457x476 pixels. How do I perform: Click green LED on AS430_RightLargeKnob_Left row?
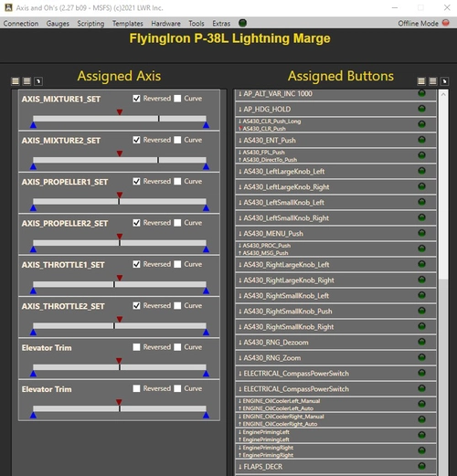click(x=421, y=264)
